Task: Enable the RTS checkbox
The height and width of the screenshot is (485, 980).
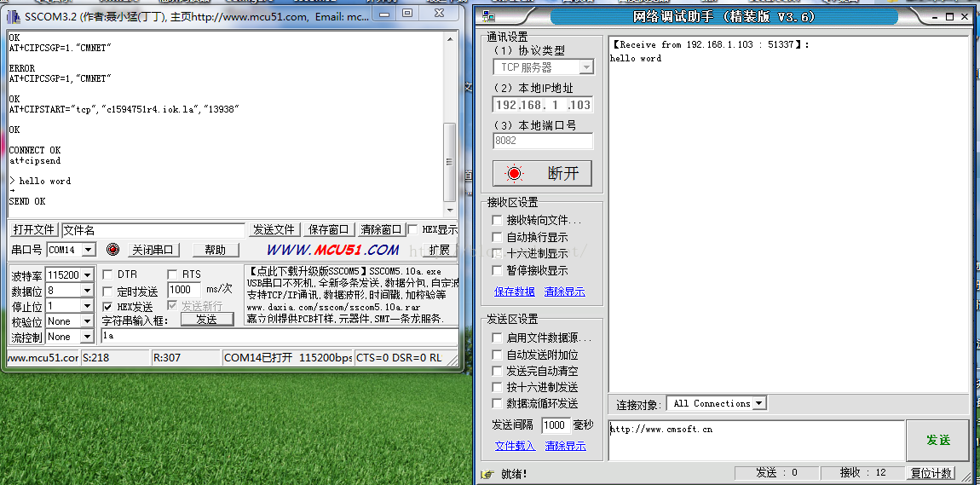Action: tap(172, 274)
